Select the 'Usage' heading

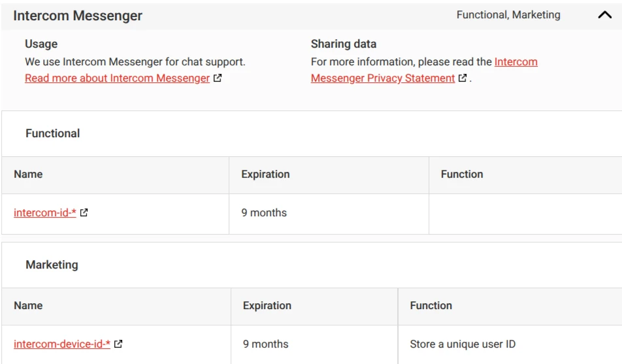point(41,44)
